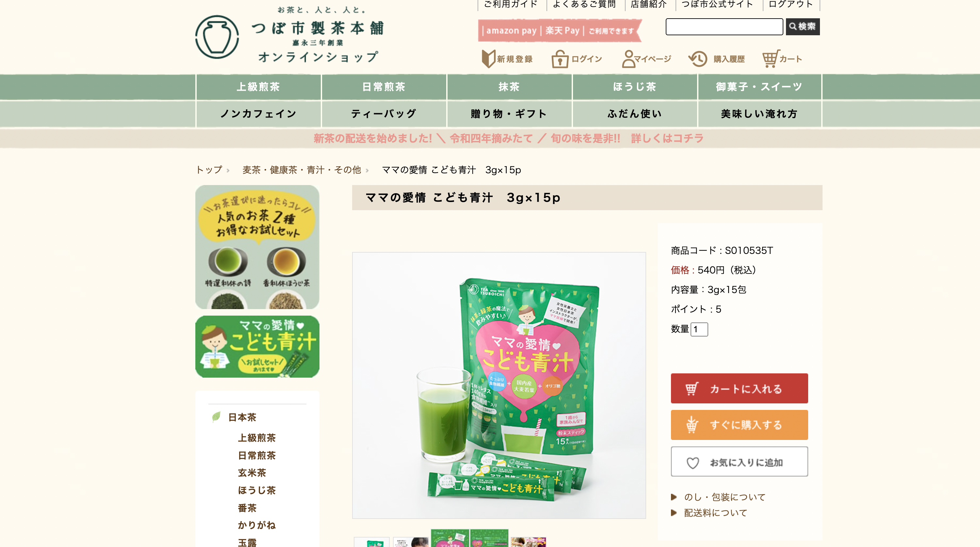
Task: Select the ノンカフェイン menu item
Action: point(259,114)
